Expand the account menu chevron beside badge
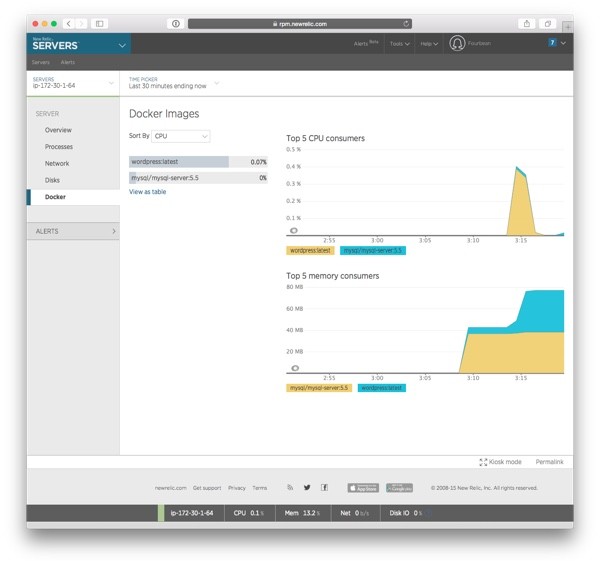This screenshot has height=561, width=600. (563, 43)
